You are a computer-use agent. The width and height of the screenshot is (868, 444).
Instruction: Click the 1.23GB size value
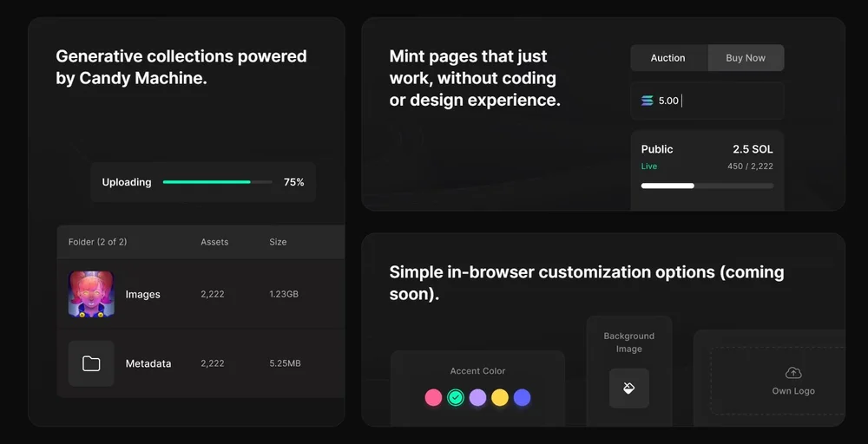pos(284,294)
